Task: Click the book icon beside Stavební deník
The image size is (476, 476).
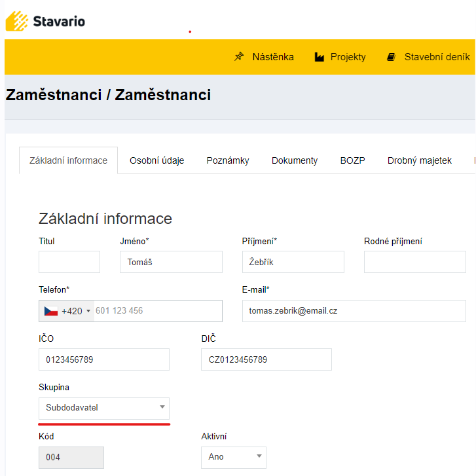Action: (x=392, y=57)
